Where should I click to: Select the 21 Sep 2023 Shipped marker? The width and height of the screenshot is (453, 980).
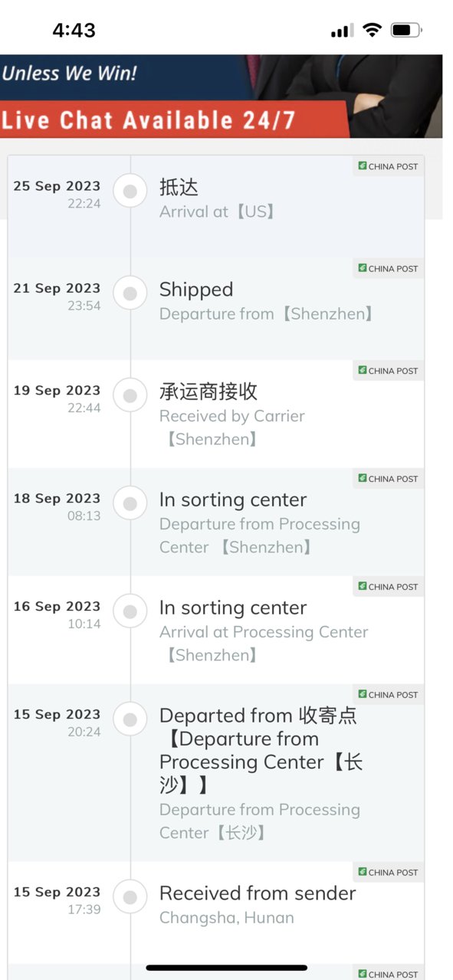(x=130, y=293)
